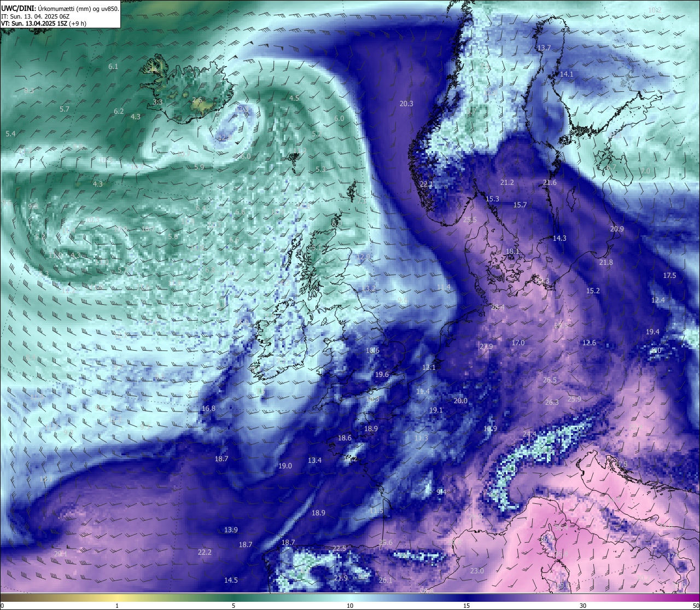This screenshot has width=700, height=610.
Task: Click the 13.7 value over northern Sweden
Action: coord(544,48)
